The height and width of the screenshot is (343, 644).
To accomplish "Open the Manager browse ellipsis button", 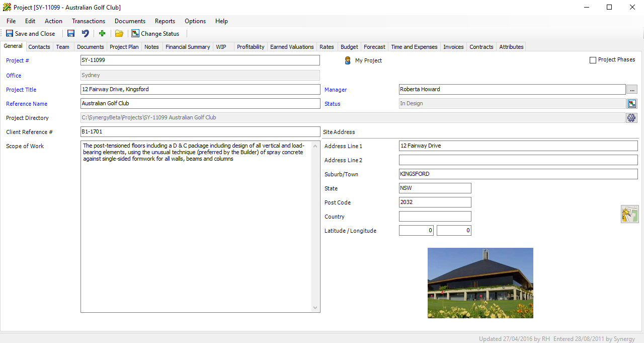I will tap(632, 90).
